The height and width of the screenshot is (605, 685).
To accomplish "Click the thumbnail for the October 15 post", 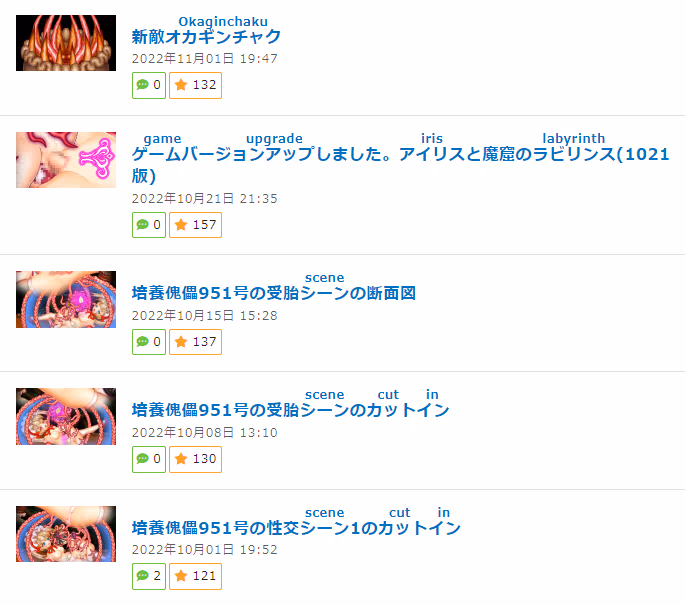I will click(x=66, y=299).
